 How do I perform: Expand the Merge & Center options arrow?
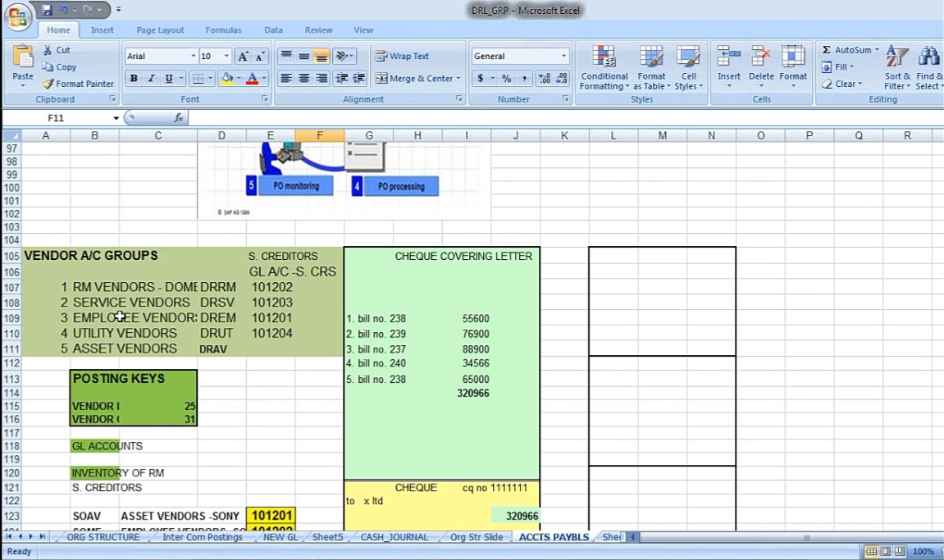458,78
